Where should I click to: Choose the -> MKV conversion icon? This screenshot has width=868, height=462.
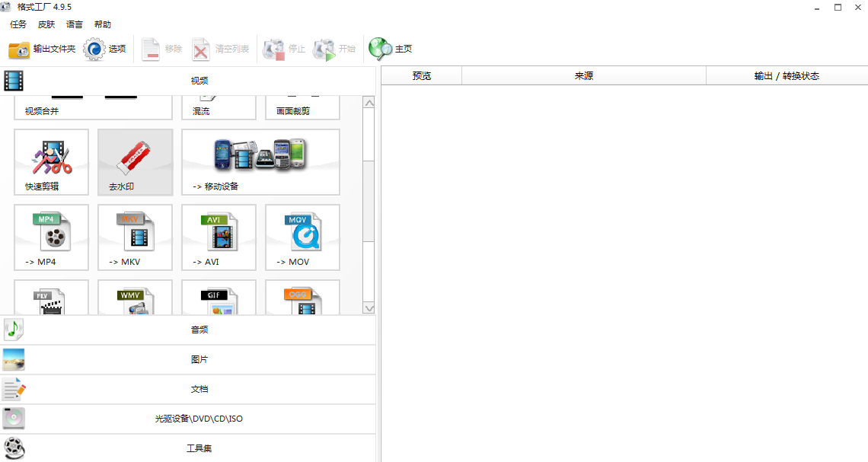(x=135, y=237)
